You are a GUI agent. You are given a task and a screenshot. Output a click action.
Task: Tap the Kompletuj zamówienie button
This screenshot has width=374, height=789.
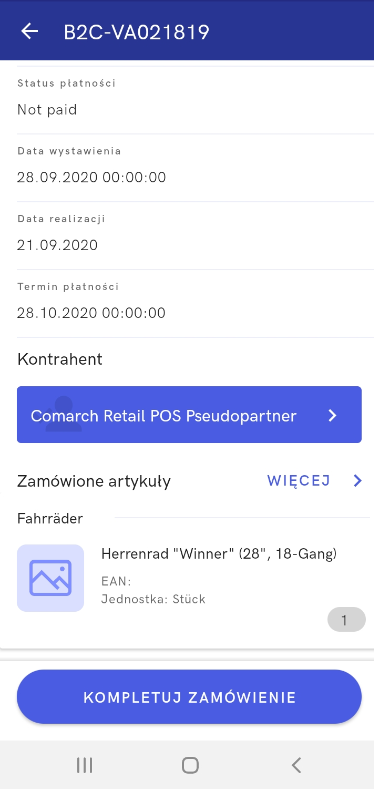[x=189, y=697]
